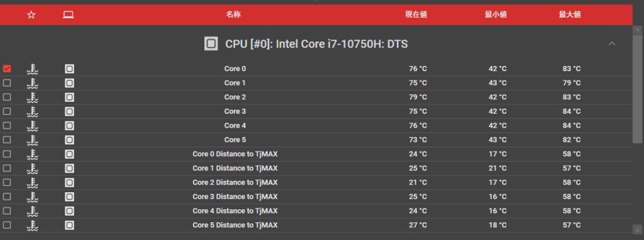Click the CPU chip icon beside the DTS heading

211,43
